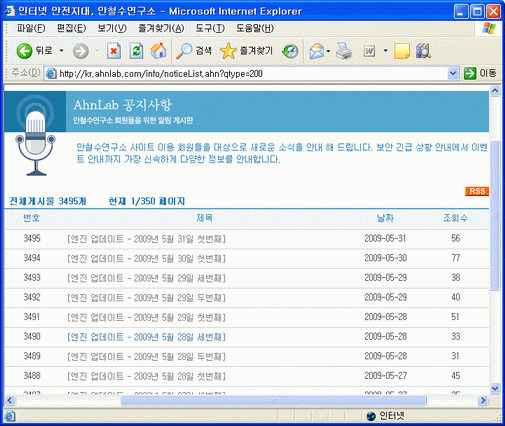Click the yellow note icon in toolbar
Screen dimensions: 505x426
[402, 51]
